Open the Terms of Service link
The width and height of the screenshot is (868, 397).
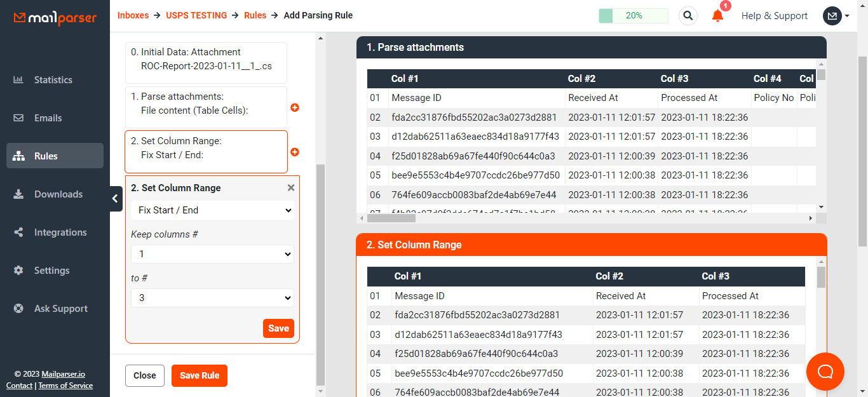(x=65, y=385)
